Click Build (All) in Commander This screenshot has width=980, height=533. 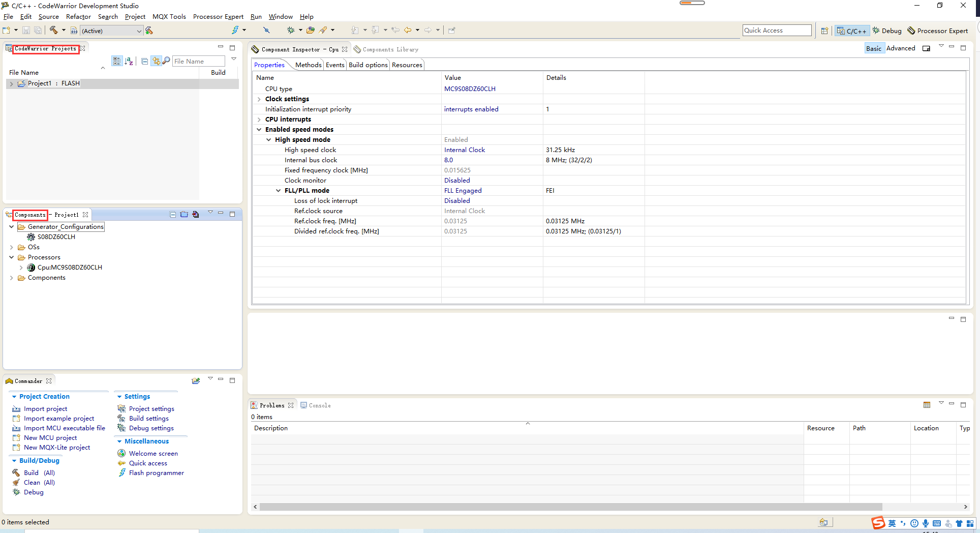[39, 473]
